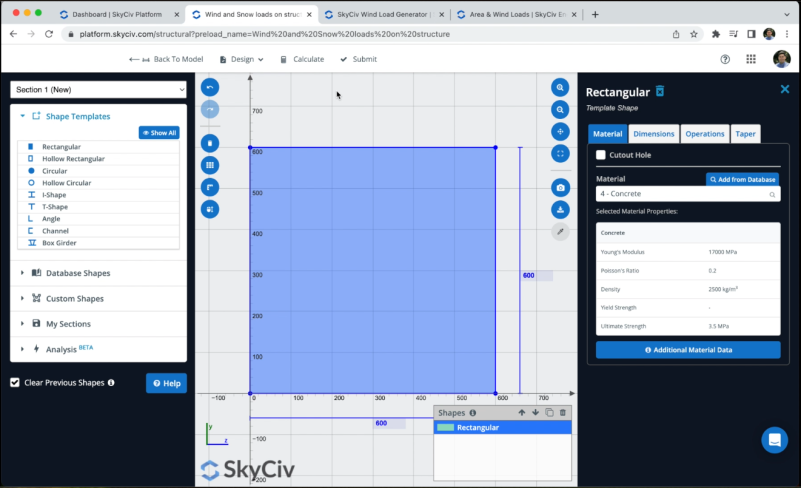
Task: Delete the shape from the Shapes panel
Action: point(563,412)
